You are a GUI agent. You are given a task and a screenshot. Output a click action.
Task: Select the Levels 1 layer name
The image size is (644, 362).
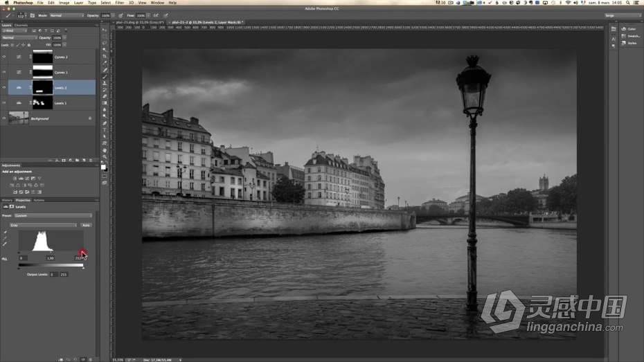click(x=60, y=103)
